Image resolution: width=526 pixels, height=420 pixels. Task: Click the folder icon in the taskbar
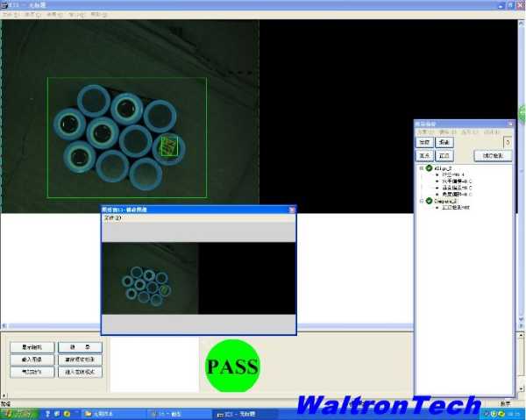(x=89, y=412)
